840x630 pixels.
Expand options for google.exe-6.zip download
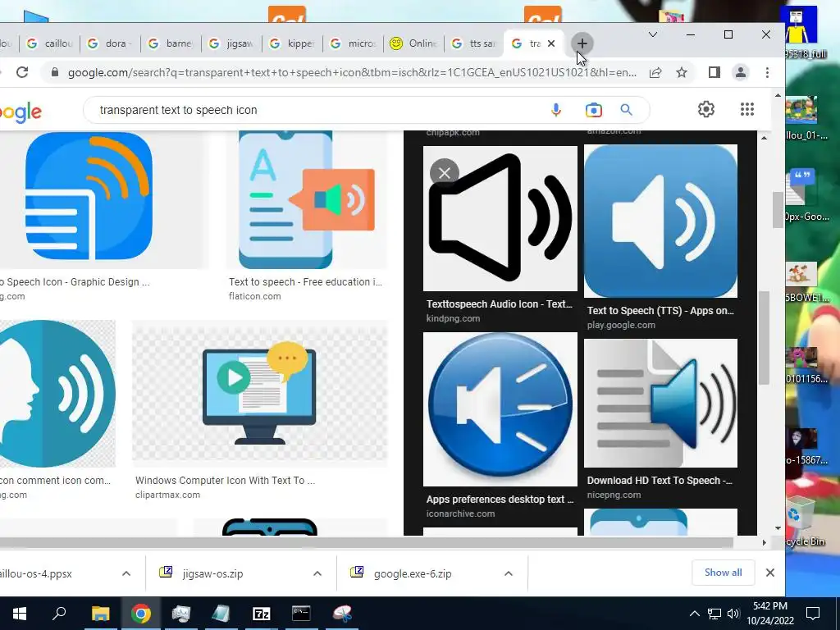coord(509,573)
